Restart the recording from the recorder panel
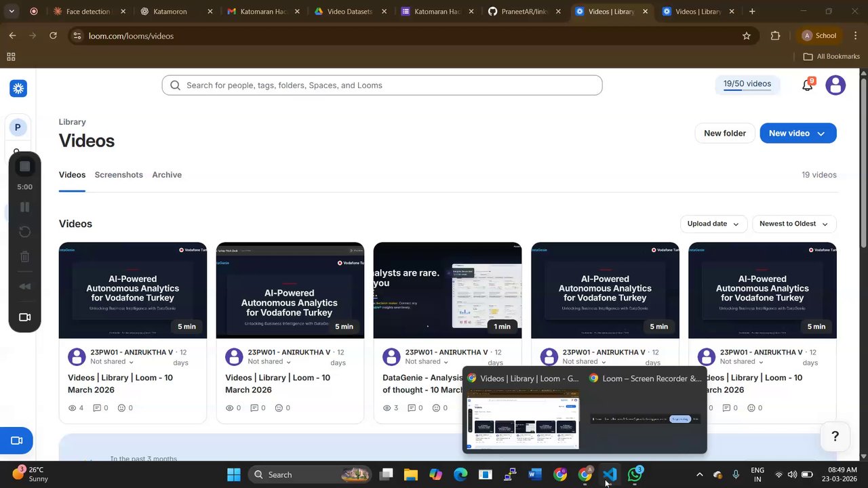Image resolution: width=868 pixels, height=488 pixels. coord(25,232)
